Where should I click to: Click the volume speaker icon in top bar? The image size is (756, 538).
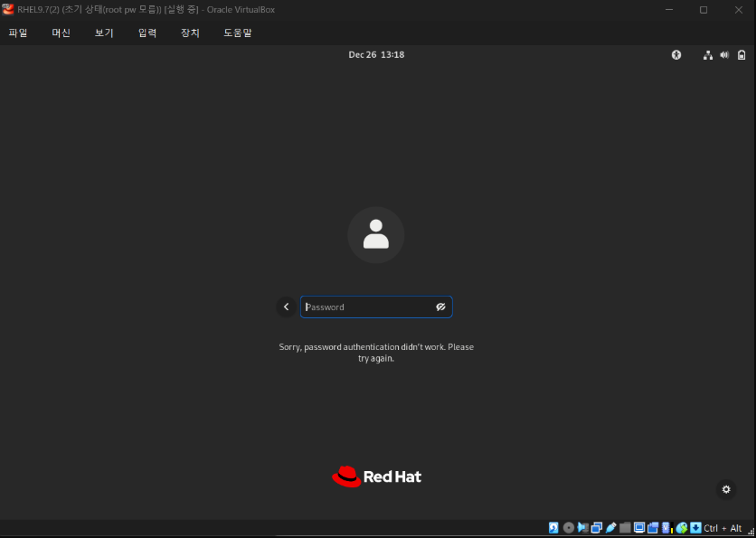(x=724, y=55)
